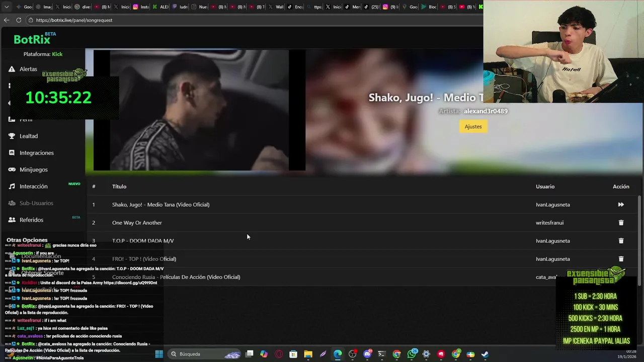Switch to the Insta browser tab

pos(141,7)
